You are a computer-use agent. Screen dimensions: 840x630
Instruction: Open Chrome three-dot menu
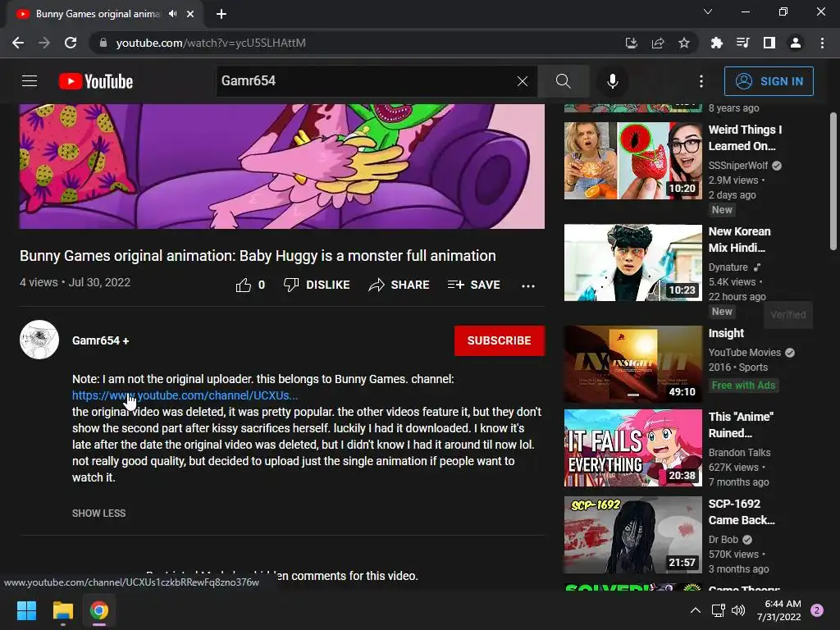point(822,43)
